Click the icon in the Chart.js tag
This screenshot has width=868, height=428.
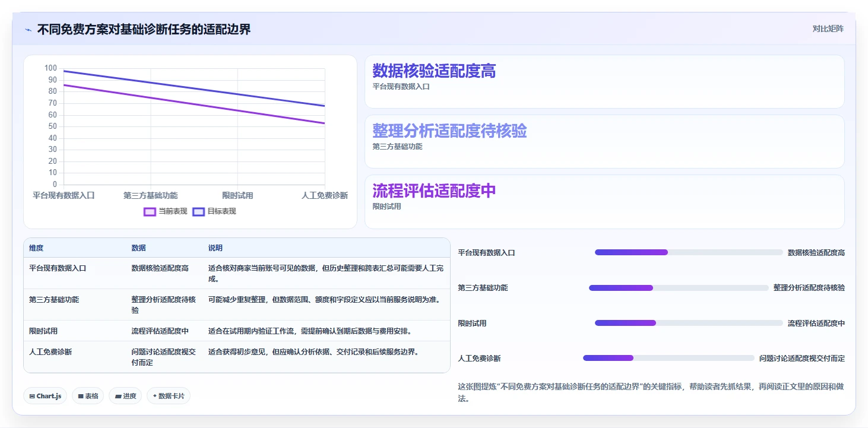coord(32,396)
